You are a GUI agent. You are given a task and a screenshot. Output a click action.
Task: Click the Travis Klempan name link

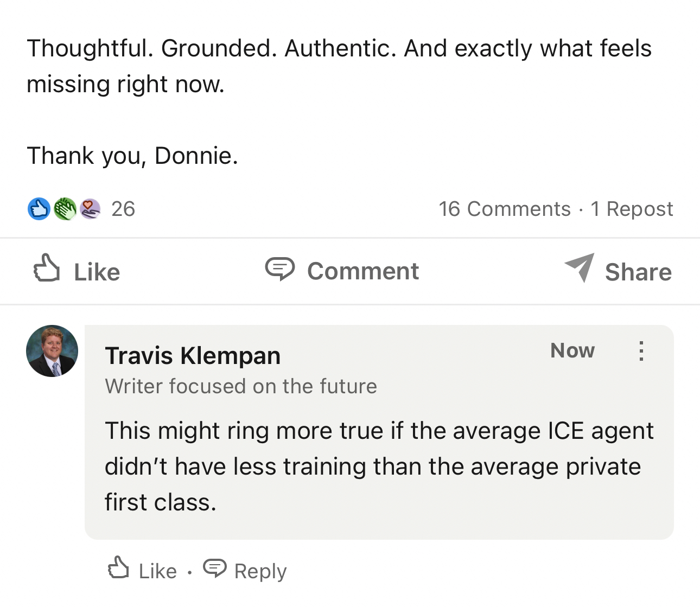click(193, 356)
